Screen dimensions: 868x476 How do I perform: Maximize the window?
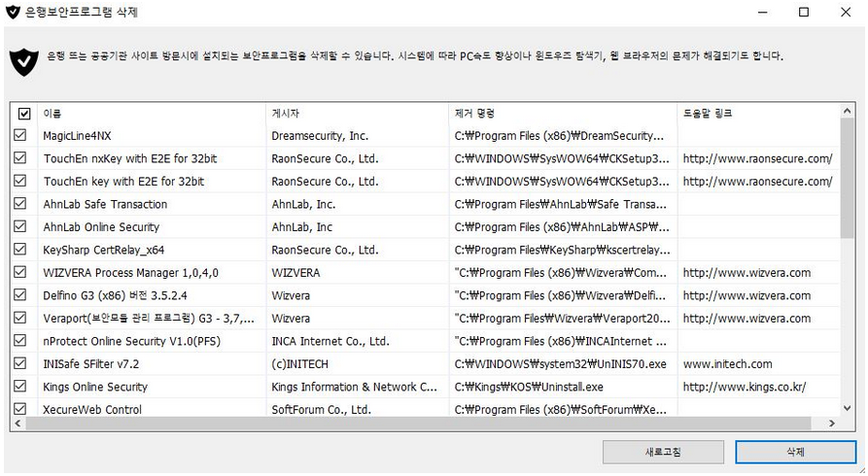point(804,12)
